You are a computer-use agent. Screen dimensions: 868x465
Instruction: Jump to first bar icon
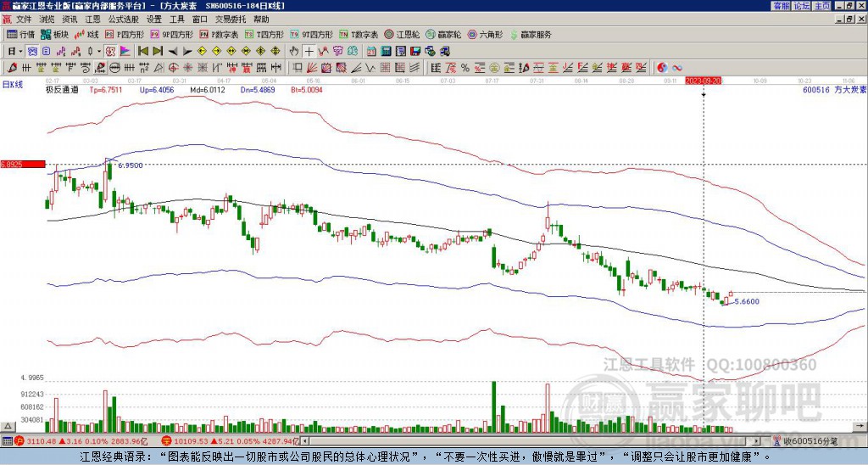142,52
